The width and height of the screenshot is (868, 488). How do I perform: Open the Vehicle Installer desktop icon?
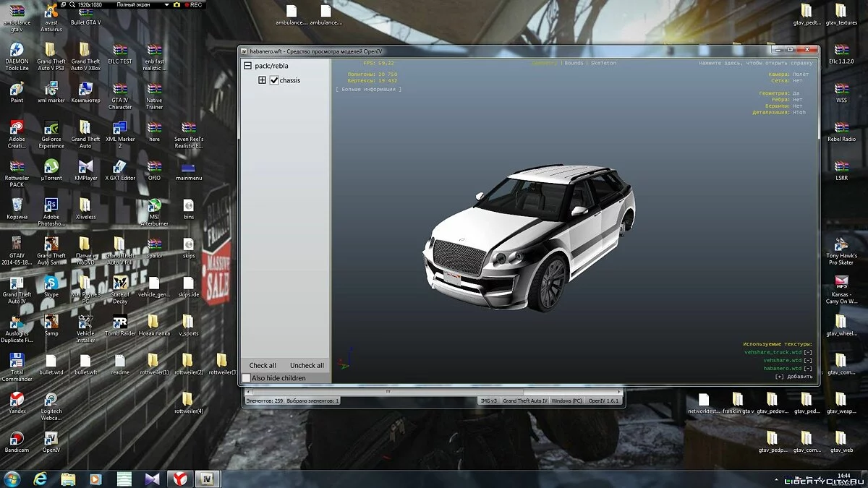(85, 322)
